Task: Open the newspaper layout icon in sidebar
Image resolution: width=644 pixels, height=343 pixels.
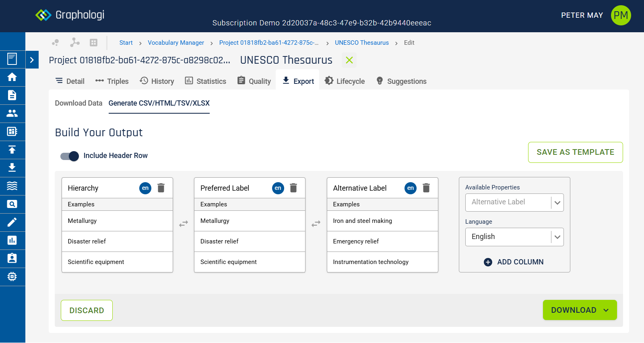Action: 12,131
